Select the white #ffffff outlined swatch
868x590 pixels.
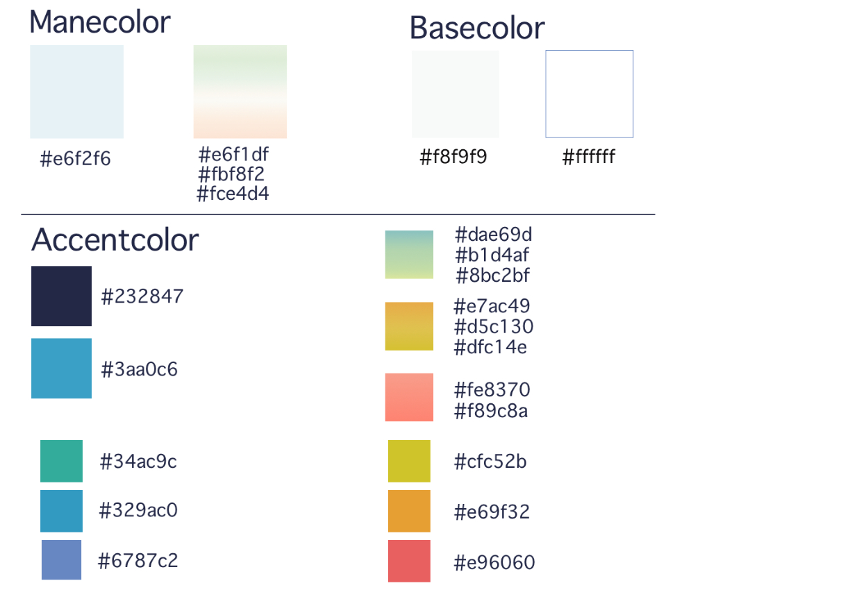point(589,94)
